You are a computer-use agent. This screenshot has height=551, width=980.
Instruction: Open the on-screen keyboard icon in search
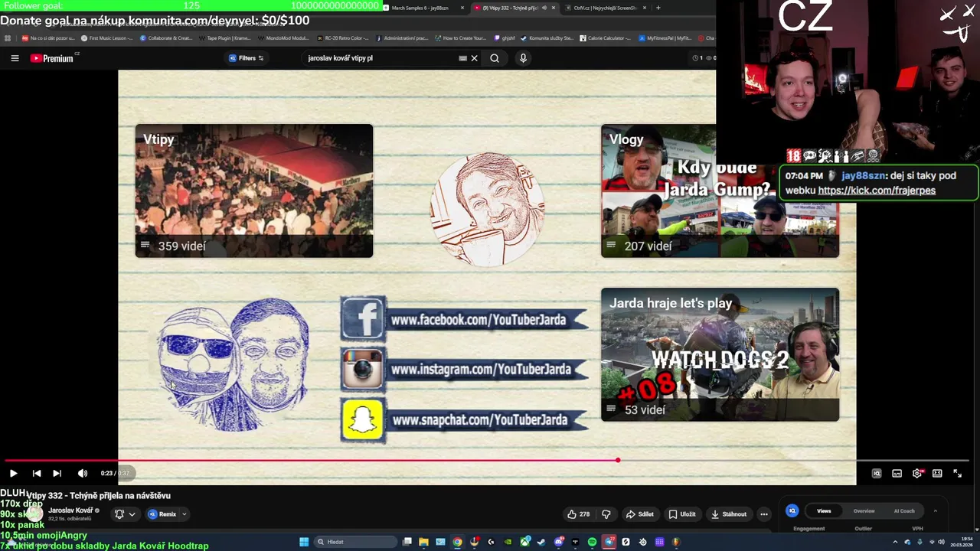click(462, 58)
